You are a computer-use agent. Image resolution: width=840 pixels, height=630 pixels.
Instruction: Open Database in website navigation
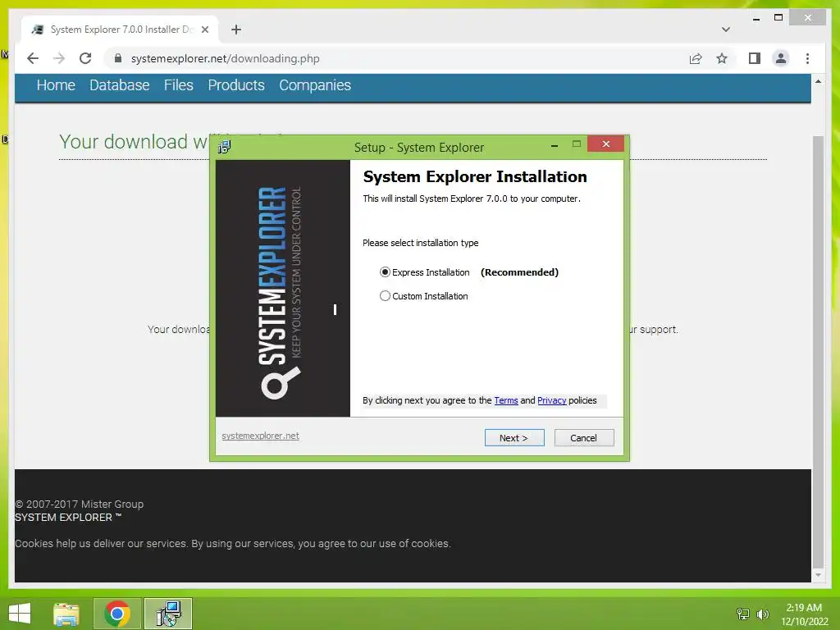click(x=120, y=85)
